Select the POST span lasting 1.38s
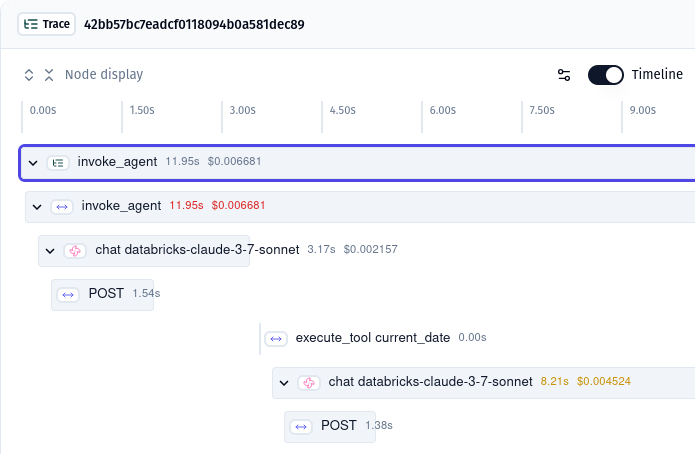 click(x=338, y=426)
